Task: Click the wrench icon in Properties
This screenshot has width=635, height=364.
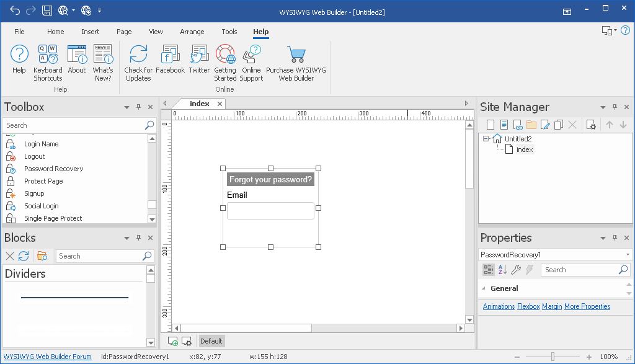Action: click(x=516, y=270)
